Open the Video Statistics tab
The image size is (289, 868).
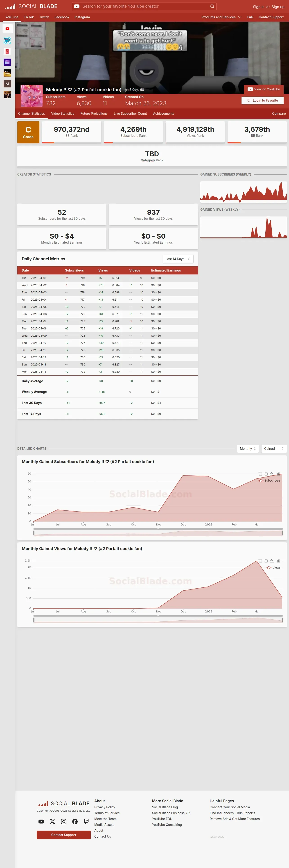[x=63, y=114]
